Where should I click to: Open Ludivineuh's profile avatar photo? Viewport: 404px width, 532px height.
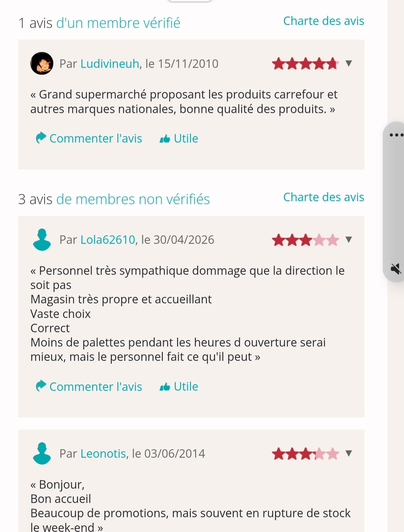(x=42, y=63)
